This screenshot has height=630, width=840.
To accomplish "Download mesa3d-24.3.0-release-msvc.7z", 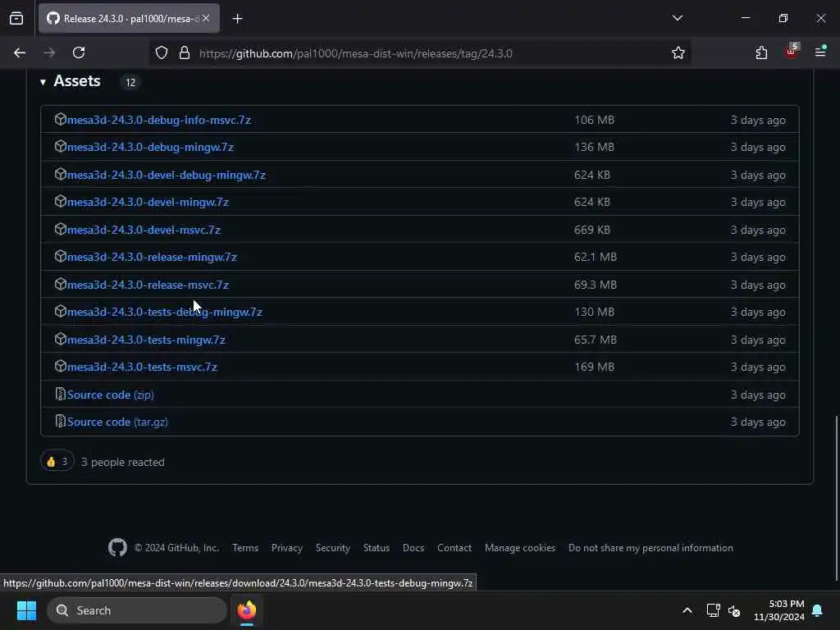I will 148,285.
